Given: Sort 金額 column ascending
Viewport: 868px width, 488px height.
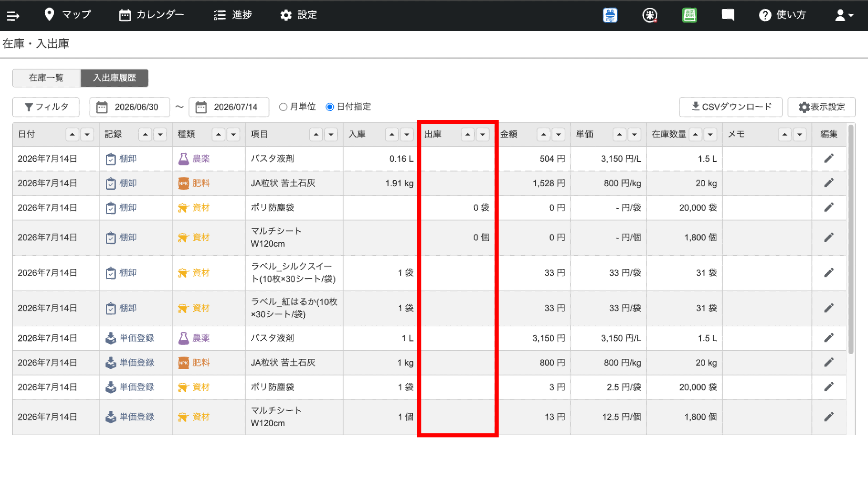Looking at the screenshot, I should pyautogui.click(x=544, y=134).
